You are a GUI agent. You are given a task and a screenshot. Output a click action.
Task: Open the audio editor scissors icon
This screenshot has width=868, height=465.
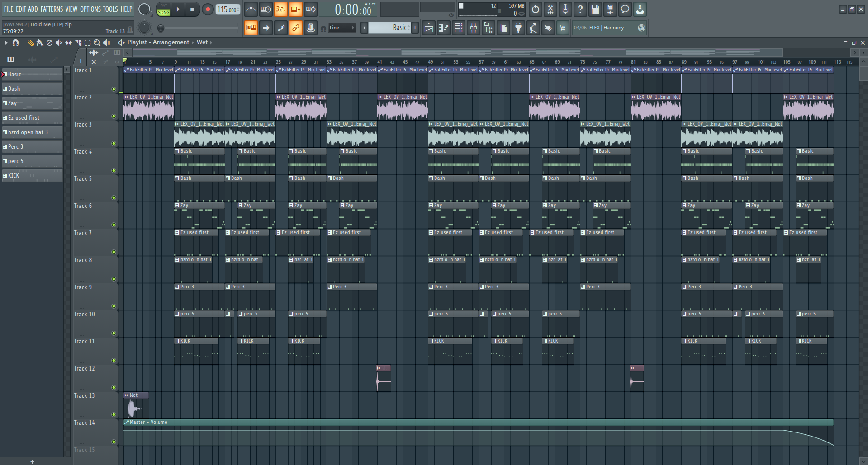pyautogui.click(x=550, y=9)
